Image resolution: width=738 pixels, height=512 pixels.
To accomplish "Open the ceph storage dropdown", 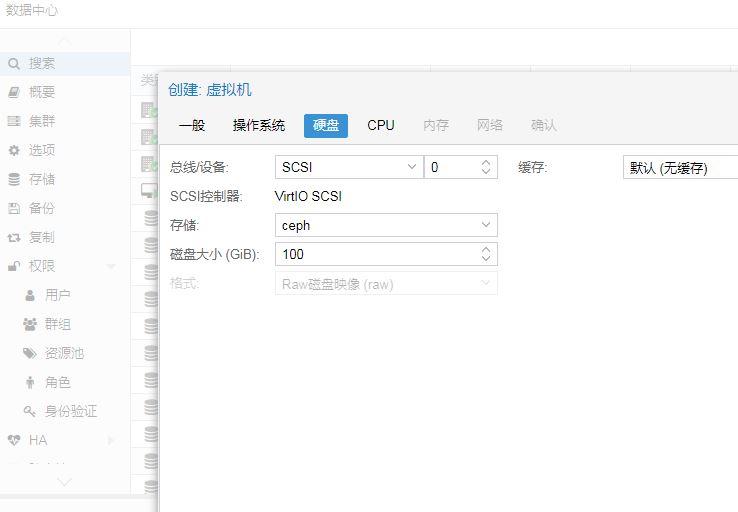I will click(x=486, y=226).
